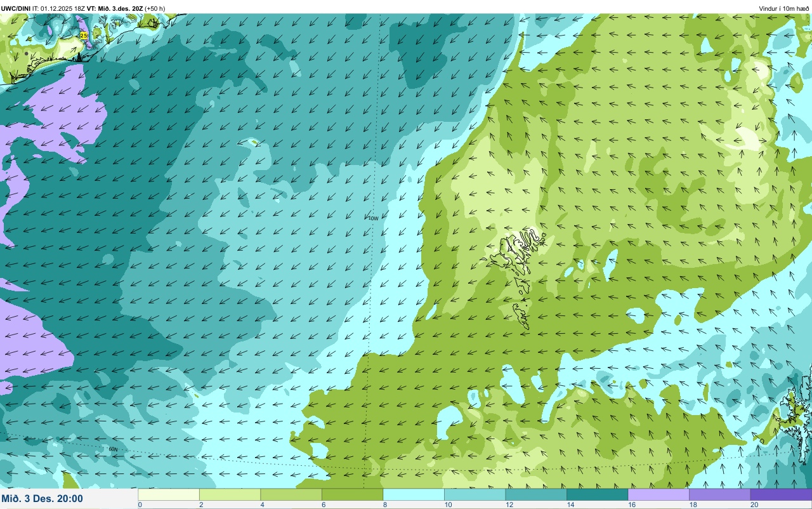
Task: Click the dark purple legend swatch above 20
Action: (x=781, y=494)
